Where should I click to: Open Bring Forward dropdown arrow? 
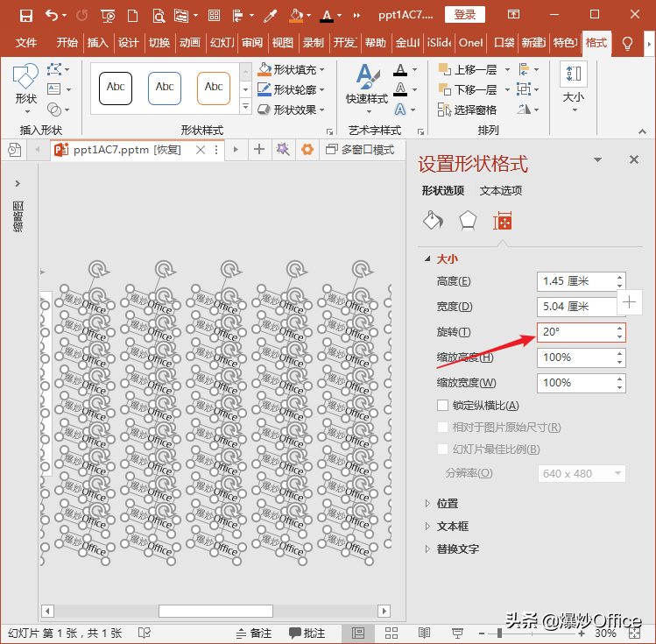tap(507, 69)
